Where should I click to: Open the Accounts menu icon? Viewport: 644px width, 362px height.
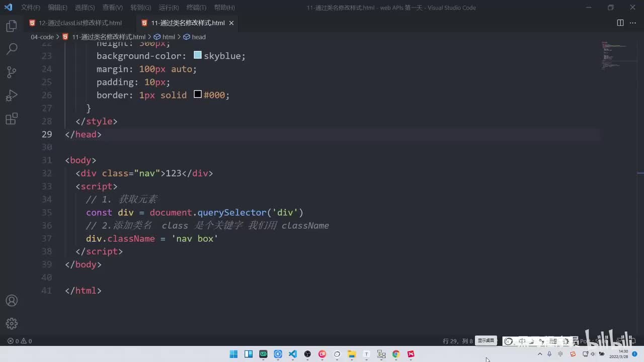[11, 301]
